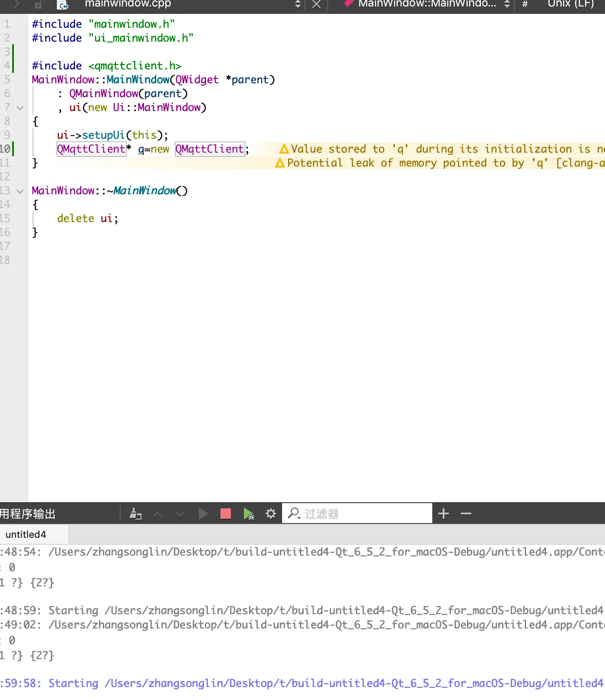Click the 过滤器 filter input field
This screenshot has width=605, height=700.
(357, 514)
